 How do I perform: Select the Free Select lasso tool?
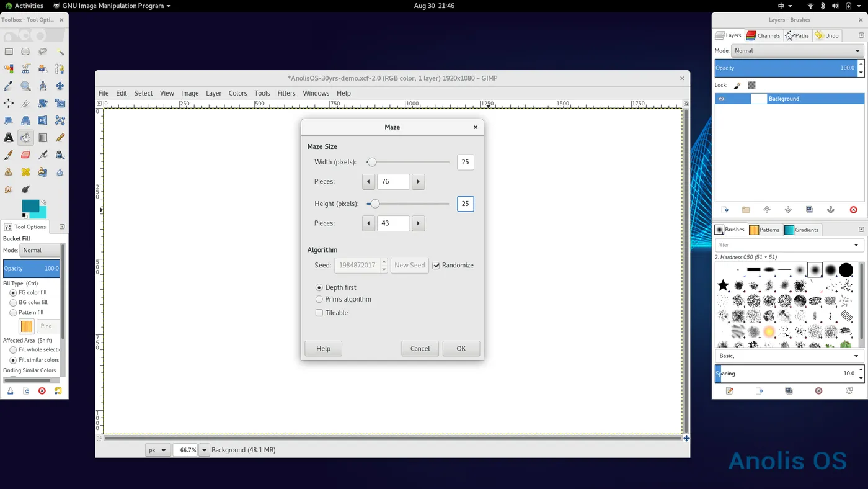coord(43,52)
